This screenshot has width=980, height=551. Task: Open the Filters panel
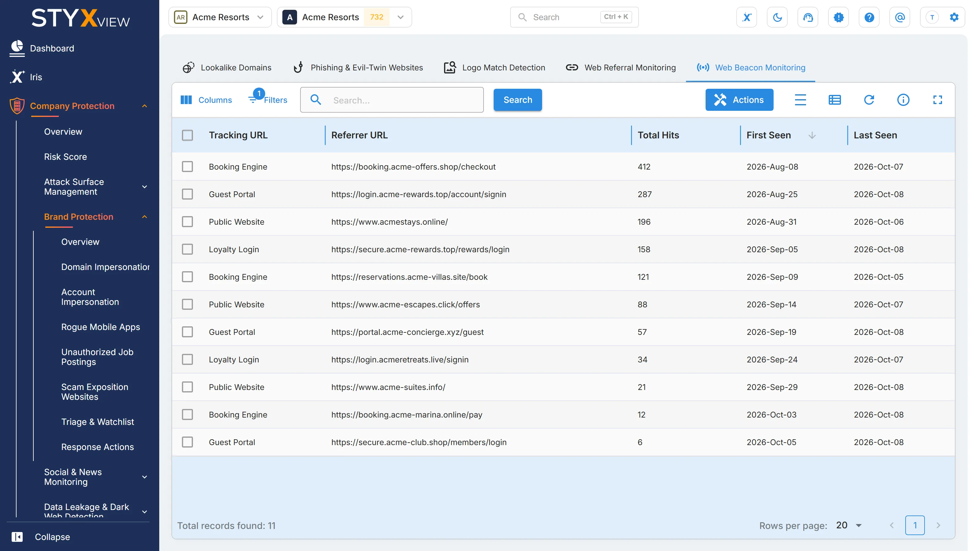click(x=268, y=98)
